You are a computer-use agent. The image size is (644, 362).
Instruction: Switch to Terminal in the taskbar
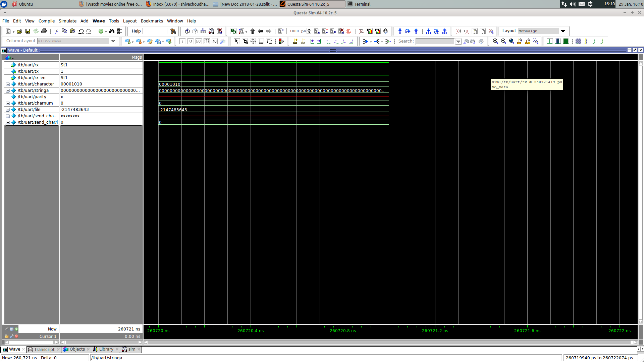(359, 4)
